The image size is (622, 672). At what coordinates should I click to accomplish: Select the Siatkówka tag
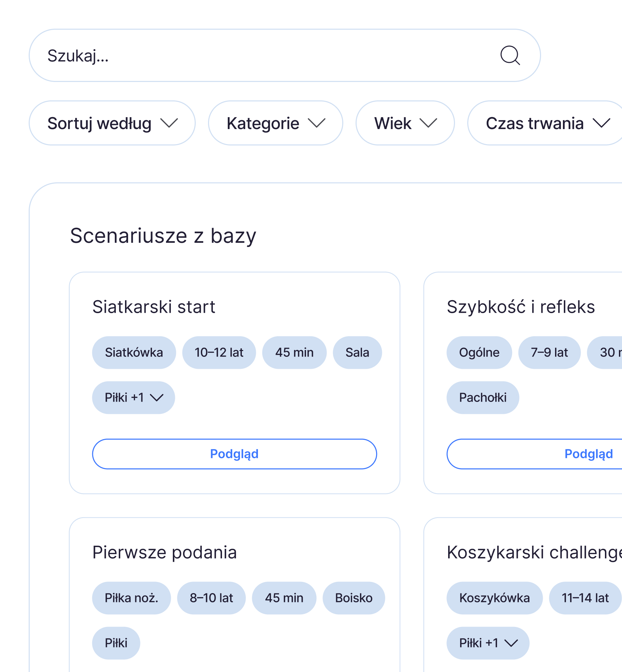(134, 352)
